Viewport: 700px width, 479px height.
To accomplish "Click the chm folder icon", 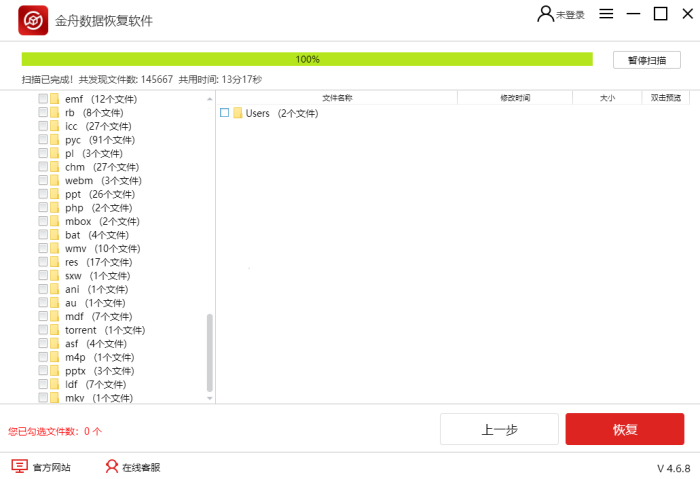I will (x=54, y=167).
